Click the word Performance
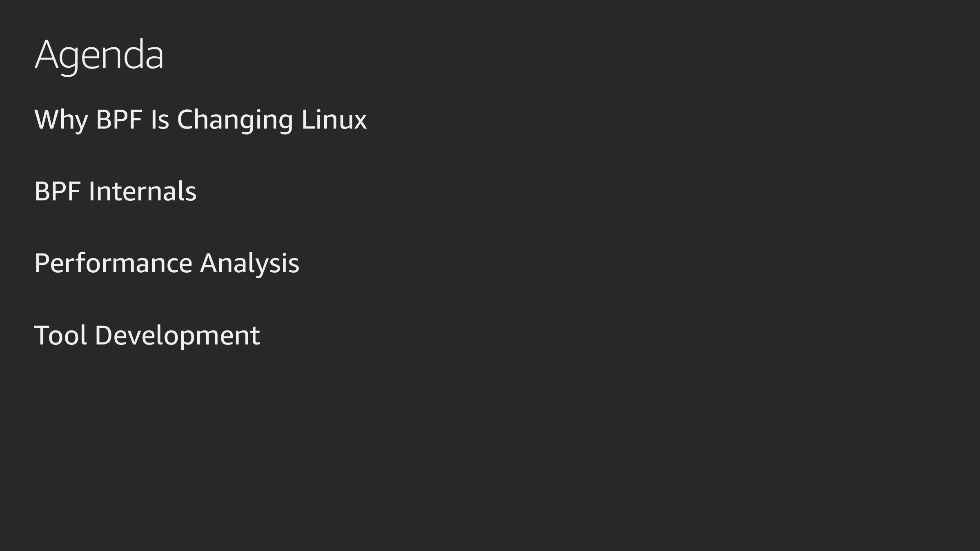Screen dimensions: 980x551 (113, 263)
